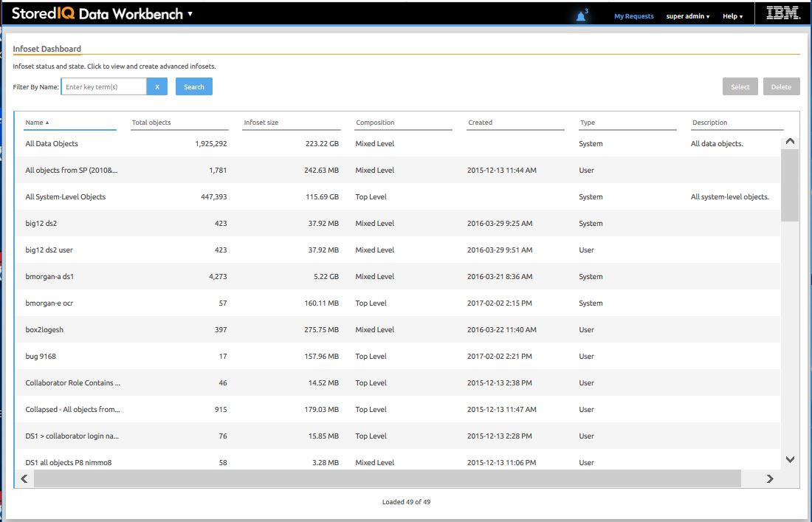Click the '2016-03-22 11:40 AM' created cell
Image resolution: width=812 pixels, height=522 pixels.
pos(502,329)
